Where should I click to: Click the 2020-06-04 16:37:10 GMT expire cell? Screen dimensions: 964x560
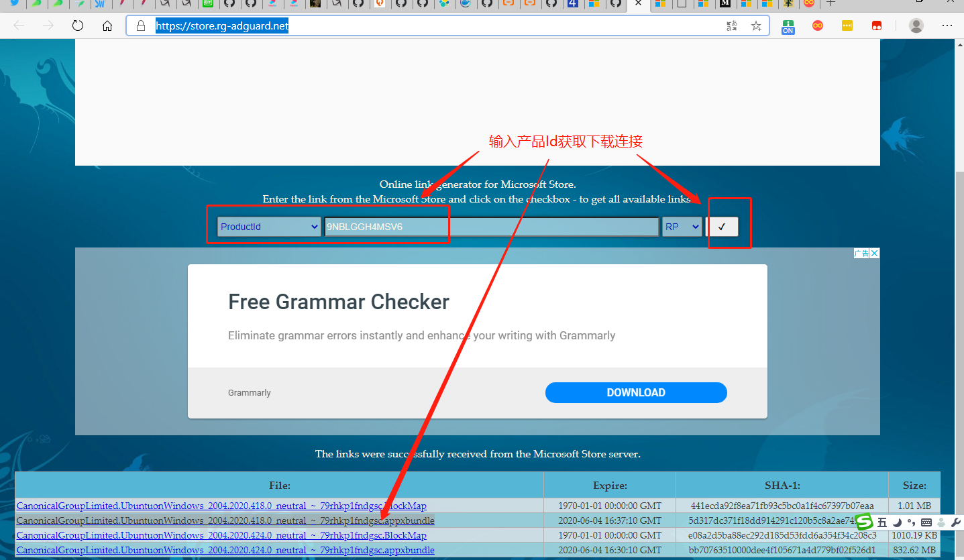(x=610, y=520)
